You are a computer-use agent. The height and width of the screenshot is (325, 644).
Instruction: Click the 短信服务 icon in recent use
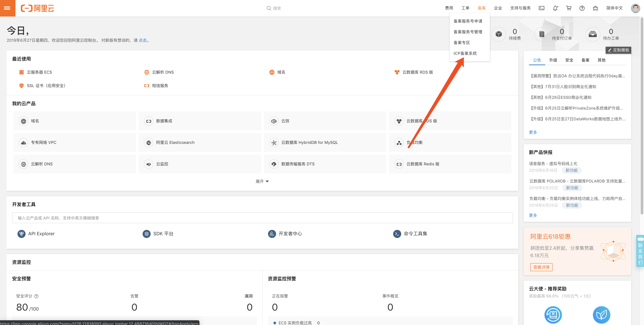[x=147, y=86]
